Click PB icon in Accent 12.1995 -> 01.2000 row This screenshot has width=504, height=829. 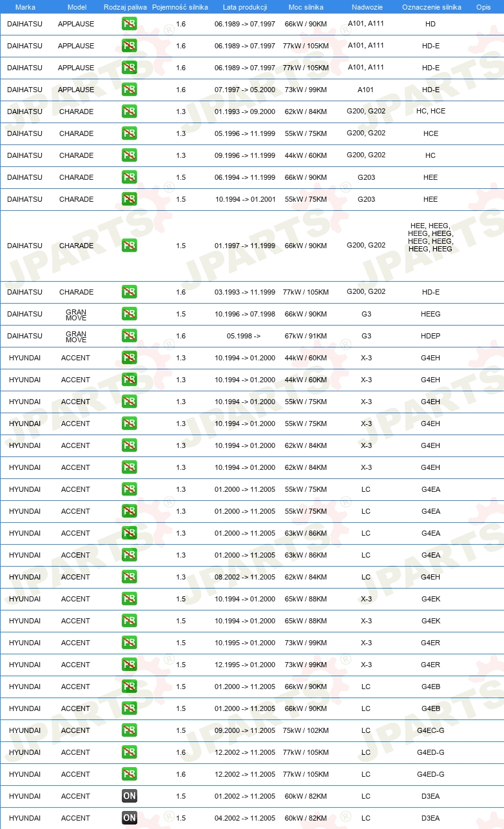tap(129, 665)
